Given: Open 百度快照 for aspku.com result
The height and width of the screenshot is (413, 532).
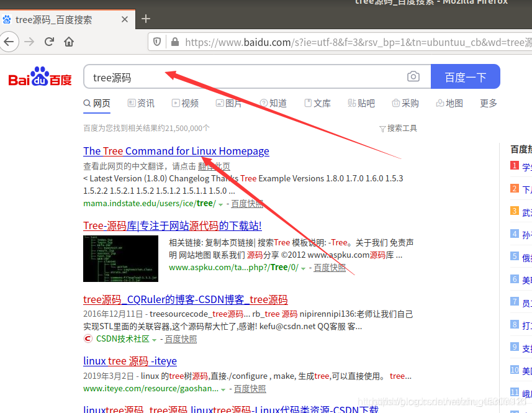Looking at the screenshot, I should [x=330, y=268].
